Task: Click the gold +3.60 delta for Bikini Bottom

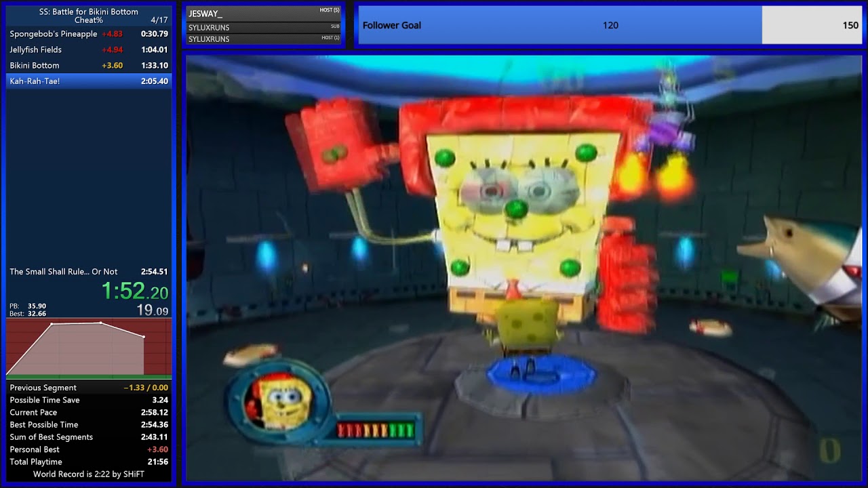Action: (112, 66)
